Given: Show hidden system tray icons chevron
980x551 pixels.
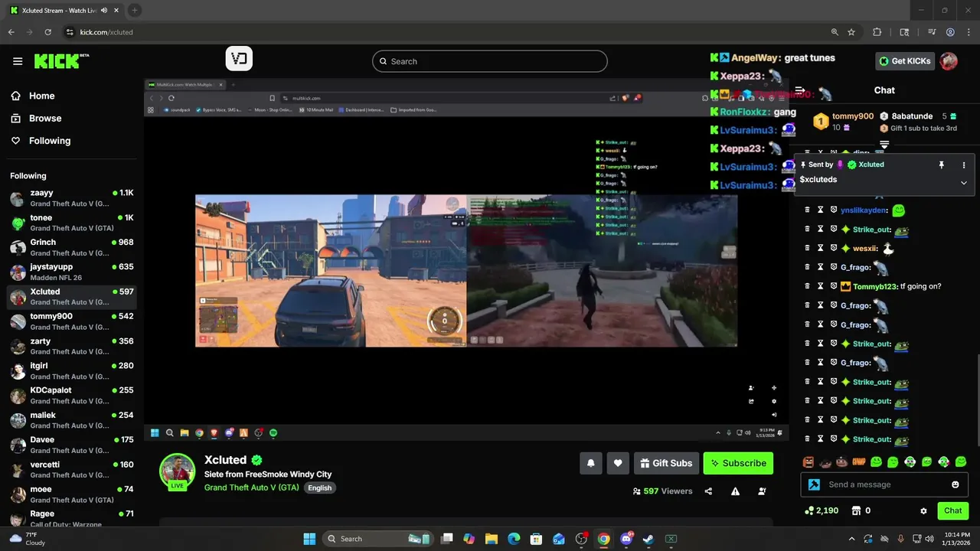Looking at the screenshot, I should coord(851,539).
